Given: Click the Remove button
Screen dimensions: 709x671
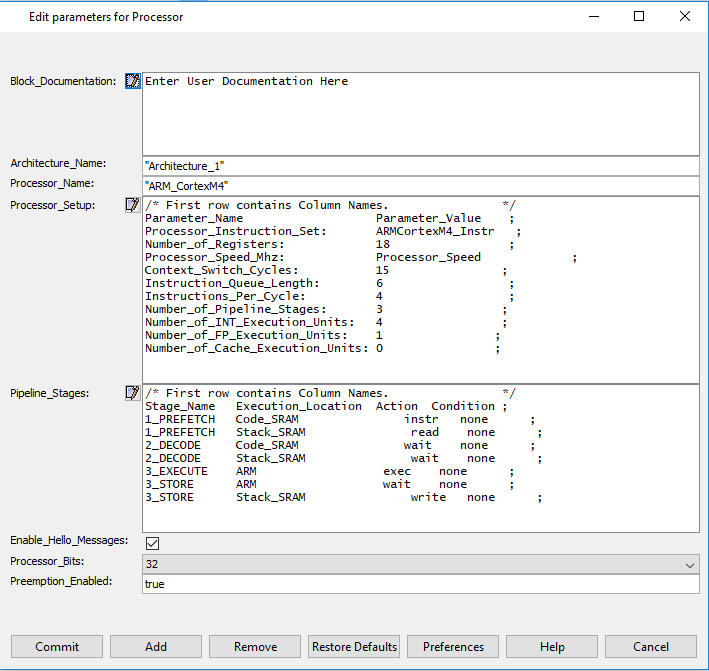Looking at the screenshot, I should click(255, 647).
